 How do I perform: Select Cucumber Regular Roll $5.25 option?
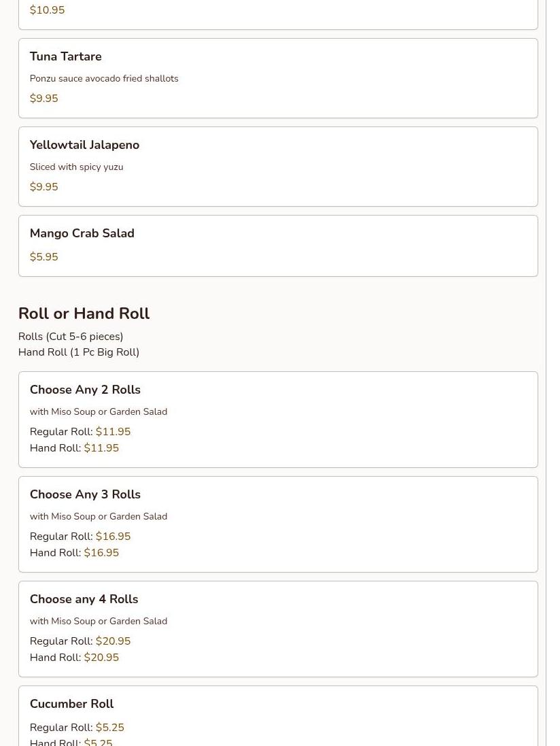(x=77, y=728)
